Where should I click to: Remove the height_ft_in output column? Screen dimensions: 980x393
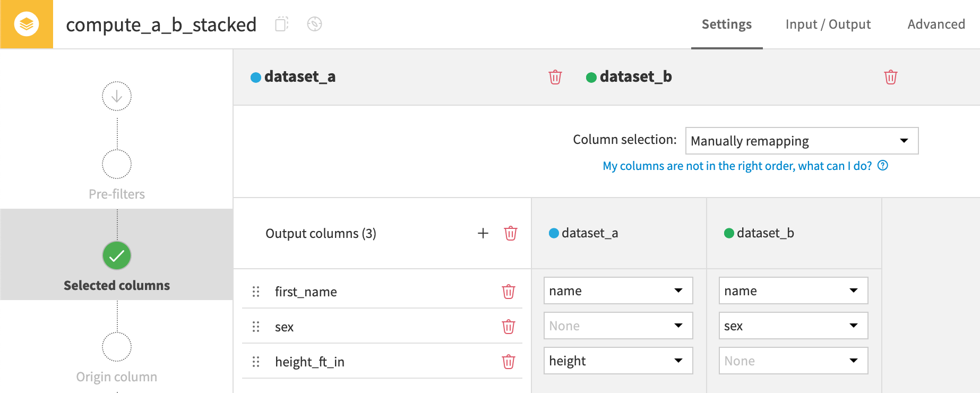coord(509,362)
